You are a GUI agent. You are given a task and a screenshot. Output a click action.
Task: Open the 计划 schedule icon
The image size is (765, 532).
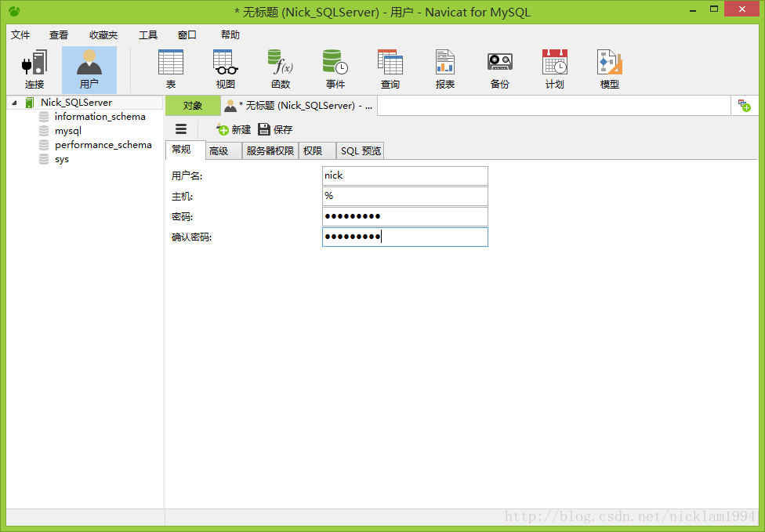555,69
